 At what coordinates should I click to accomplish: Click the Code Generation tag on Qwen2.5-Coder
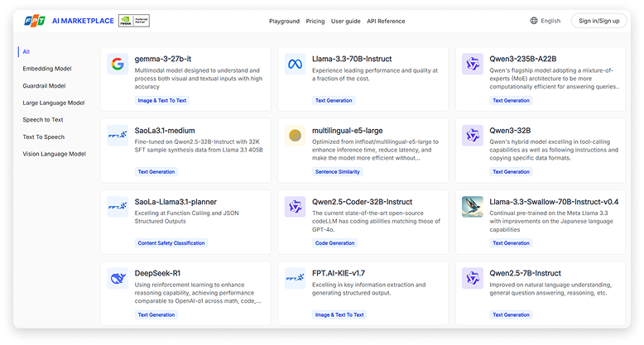(335, 243)
